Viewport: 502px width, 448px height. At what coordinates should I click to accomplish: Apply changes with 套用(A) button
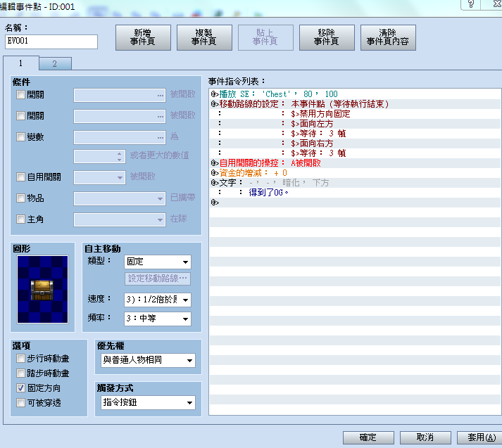pos(481,437)
